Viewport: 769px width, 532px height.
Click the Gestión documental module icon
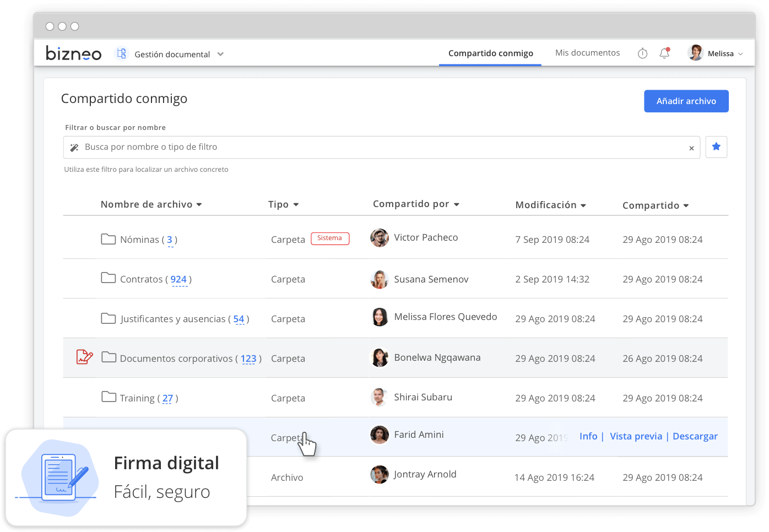(121, 53)
